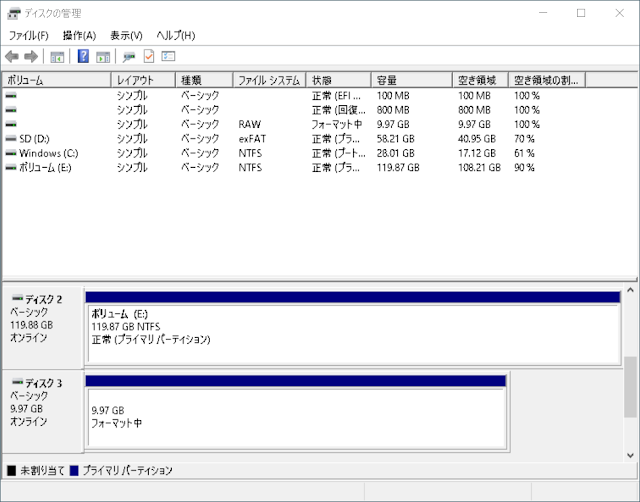The height and width of the screenshot is (502, 640).
Task: Sort by レイアウト column header
Action: coord(143,80)
